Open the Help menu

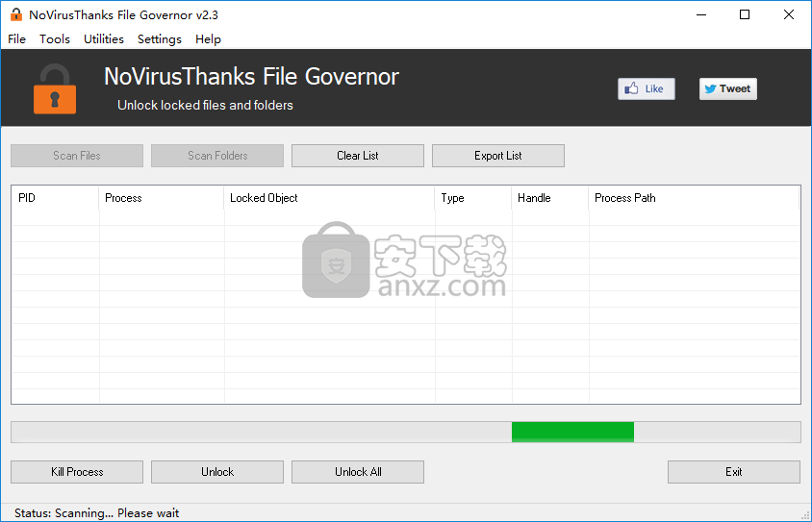click(x=208, y=39)
